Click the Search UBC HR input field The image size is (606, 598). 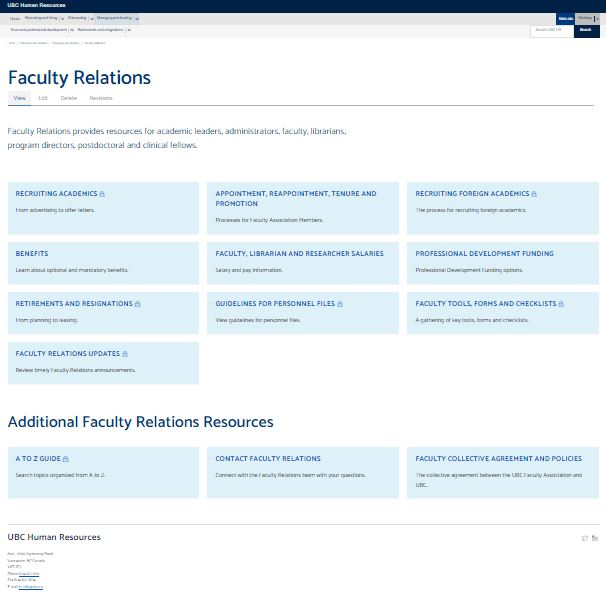[551, 30]
